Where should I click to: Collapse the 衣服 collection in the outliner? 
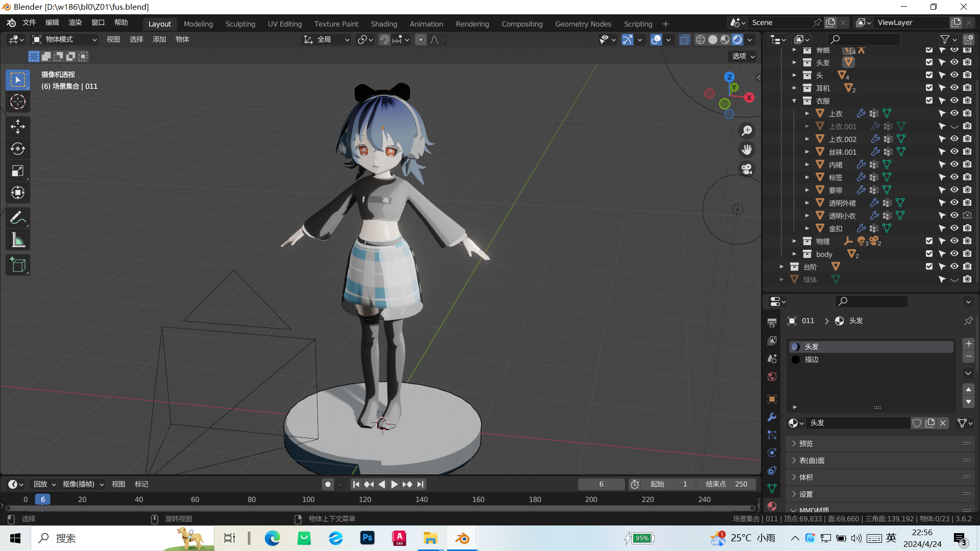(794, 101)
